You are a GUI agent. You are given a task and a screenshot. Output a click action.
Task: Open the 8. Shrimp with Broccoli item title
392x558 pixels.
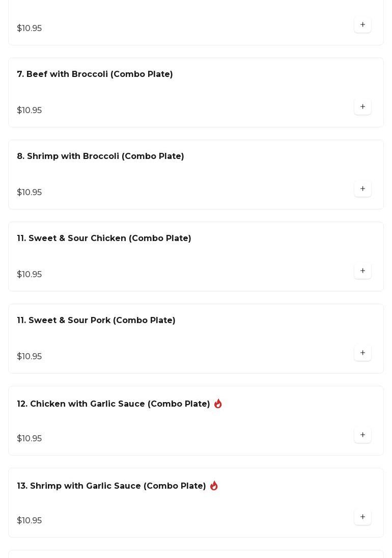101,156
